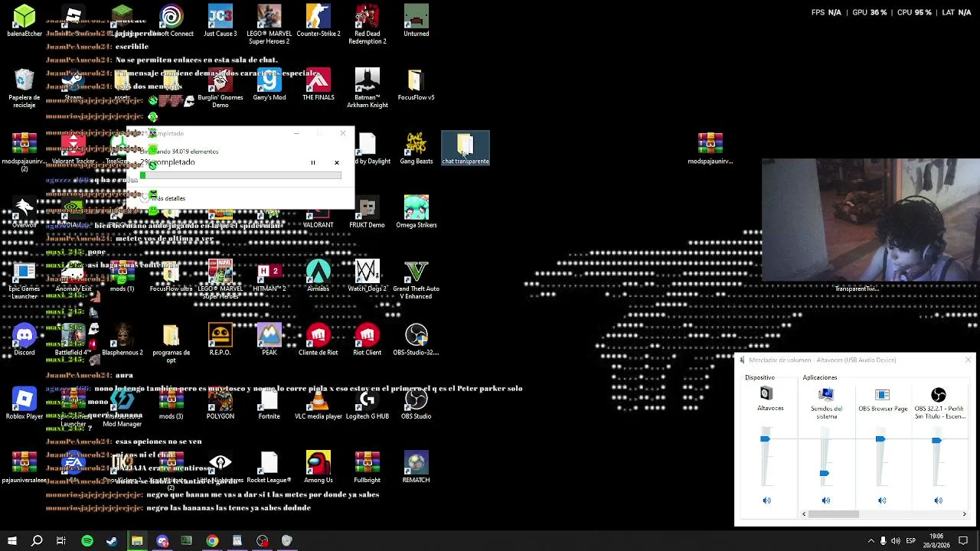Viewport: 980px width, 551px height.
Task: Select the R.E.P.O. desktop icon
Action: [220, 340]
